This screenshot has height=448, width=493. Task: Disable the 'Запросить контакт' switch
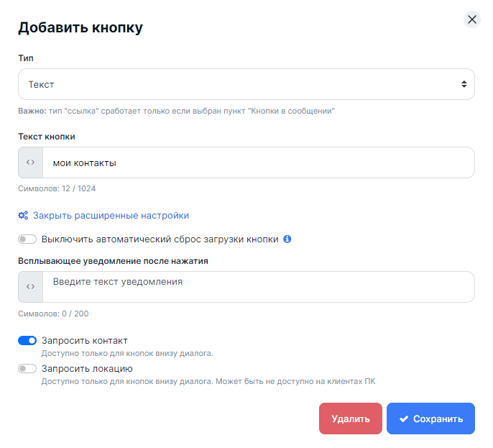tap(27, 340)
